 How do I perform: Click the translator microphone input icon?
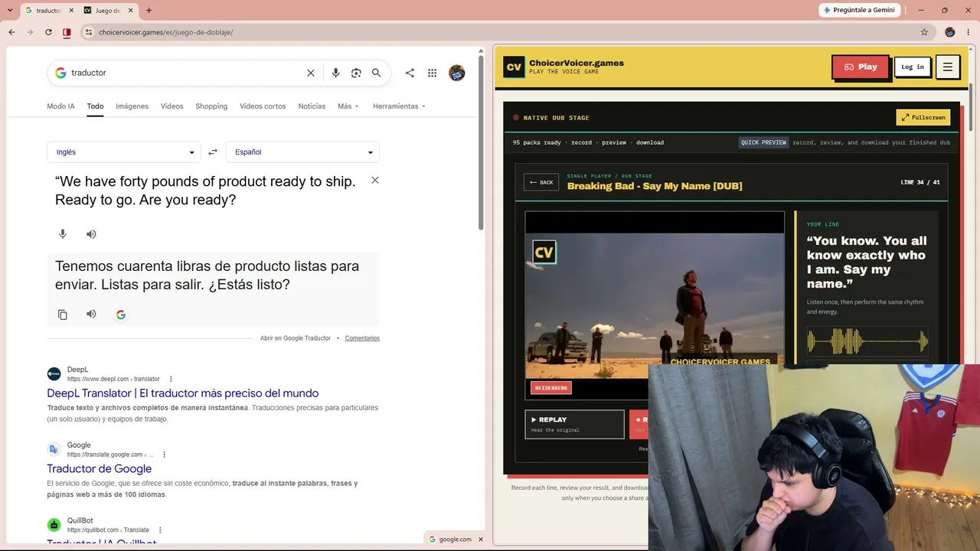pyautogui.click(x=63, y=234)
